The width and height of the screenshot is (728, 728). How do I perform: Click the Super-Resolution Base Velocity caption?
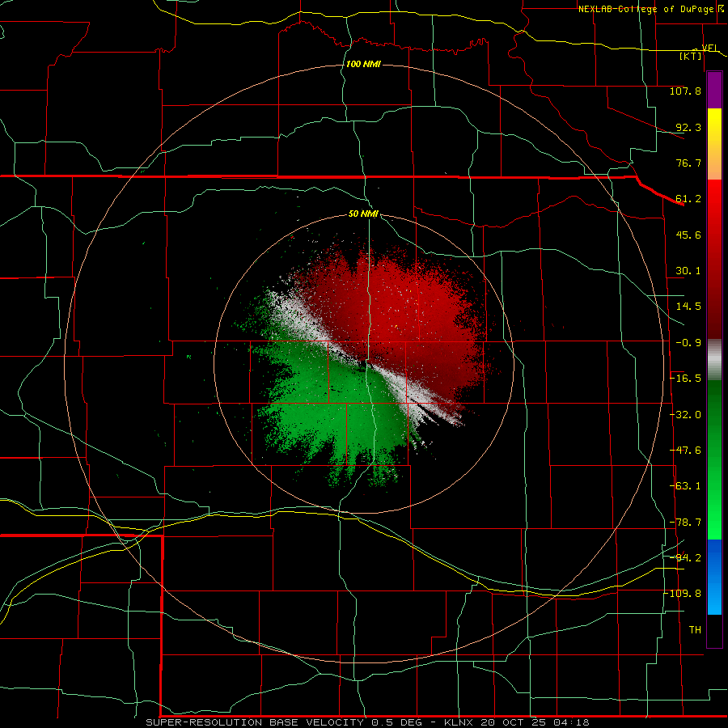point(367,722)
